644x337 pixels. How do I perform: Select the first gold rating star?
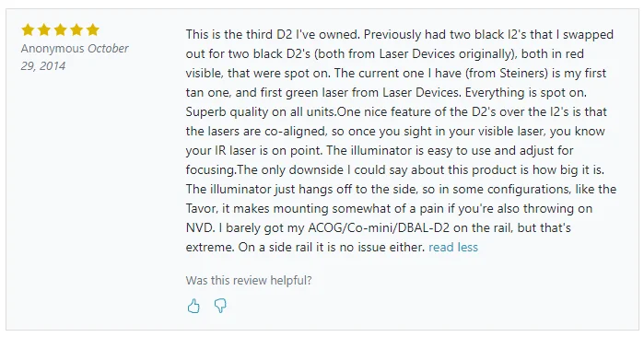(28, 29)
